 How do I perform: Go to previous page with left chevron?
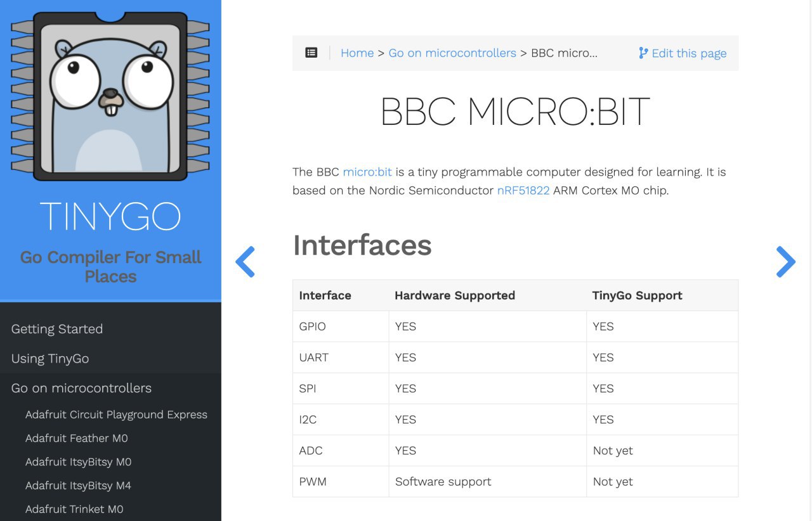(246, 262)
